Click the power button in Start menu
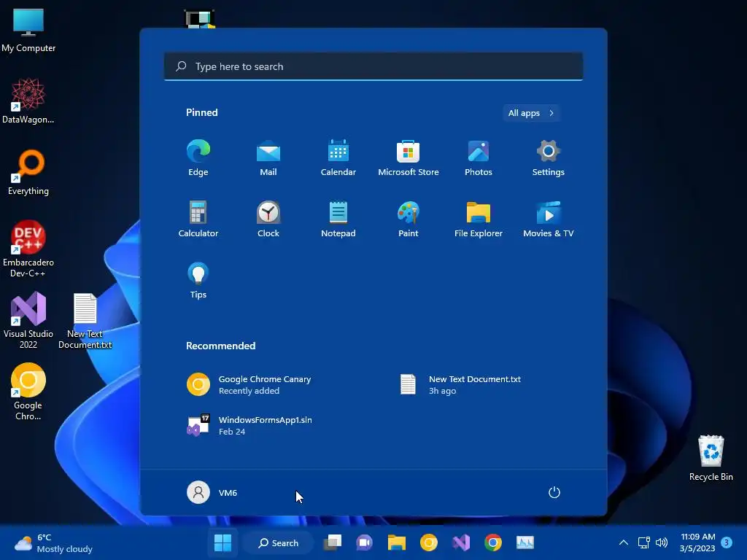 [554, 492]
